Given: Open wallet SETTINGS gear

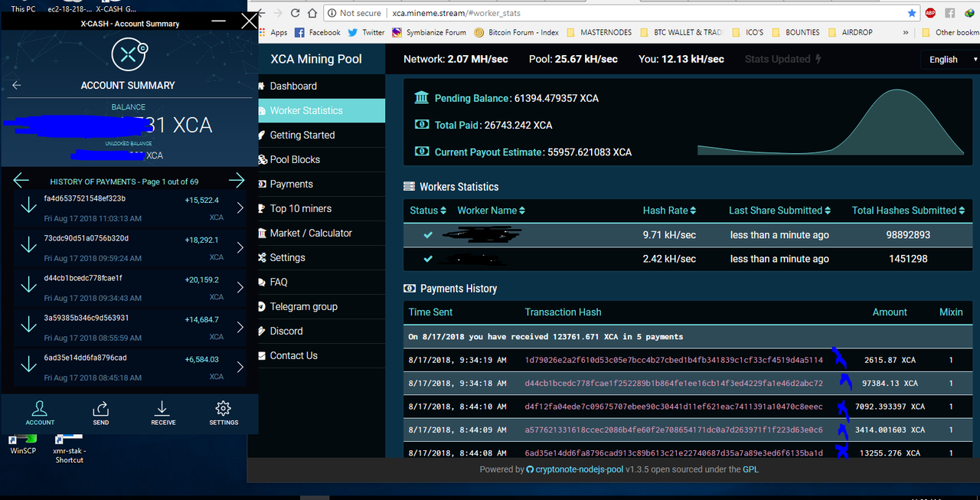Looking at the screenshot, I should point(224,413).
